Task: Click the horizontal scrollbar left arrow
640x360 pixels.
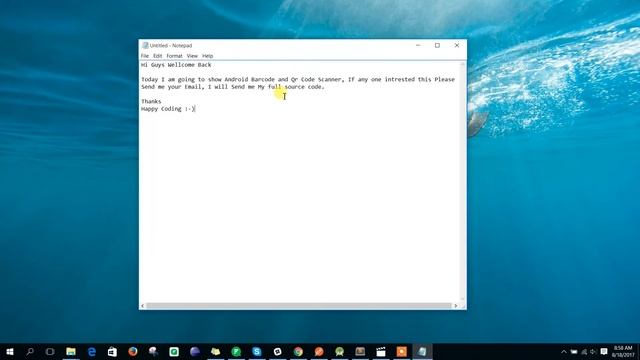Action: [142, 306]
